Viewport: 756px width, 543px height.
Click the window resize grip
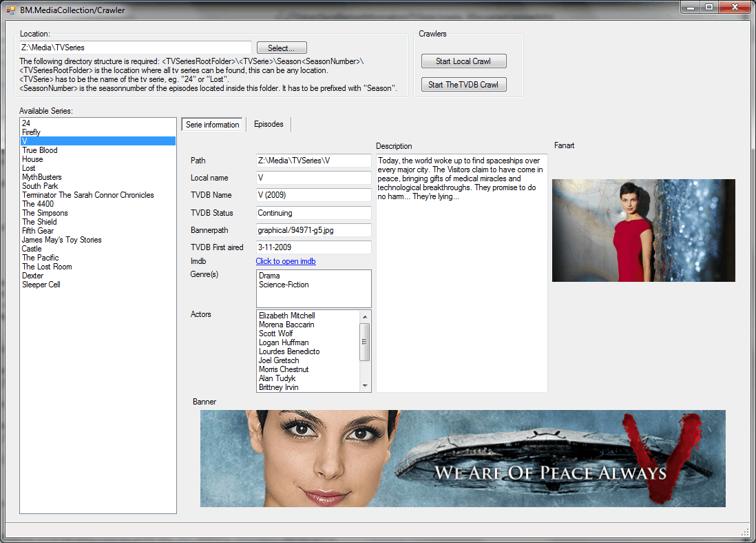[746, 531]
